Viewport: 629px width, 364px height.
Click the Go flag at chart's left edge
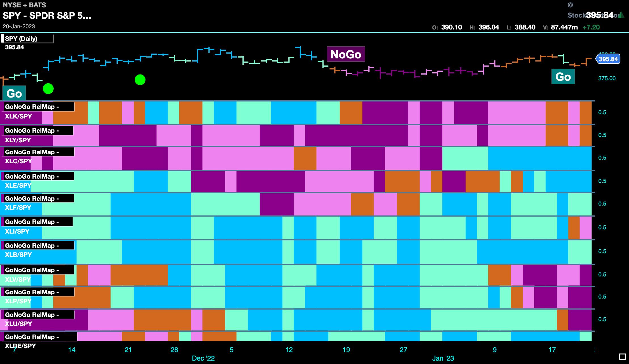(14, 93)
